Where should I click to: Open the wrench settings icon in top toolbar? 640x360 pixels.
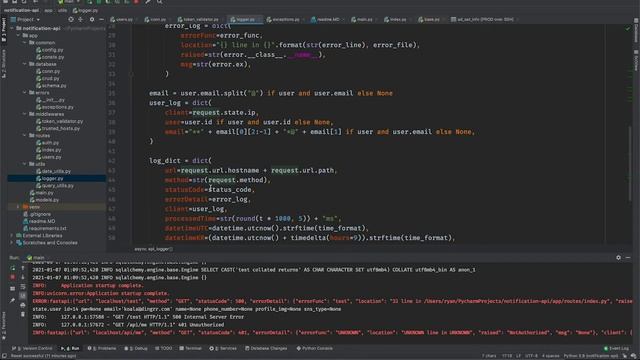(148, 2)
